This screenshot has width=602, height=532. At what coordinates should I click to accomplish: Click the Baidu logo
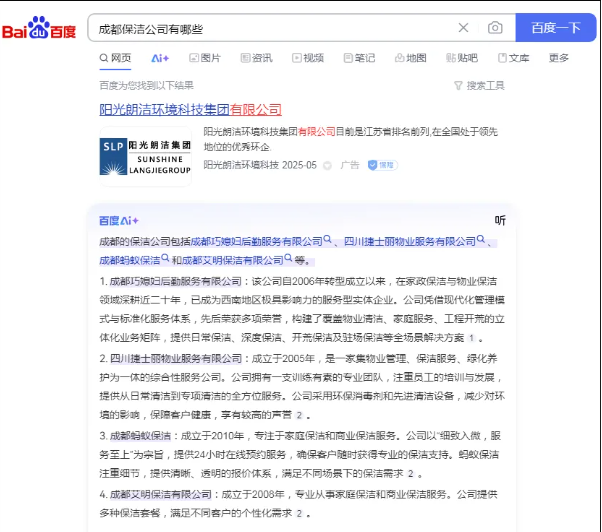pyautogui.click(x=38, y=29)
